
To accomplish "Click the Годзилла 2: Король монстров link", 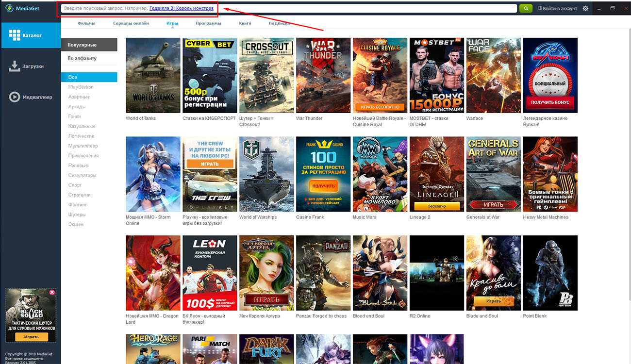I will (x=182, y=8).
